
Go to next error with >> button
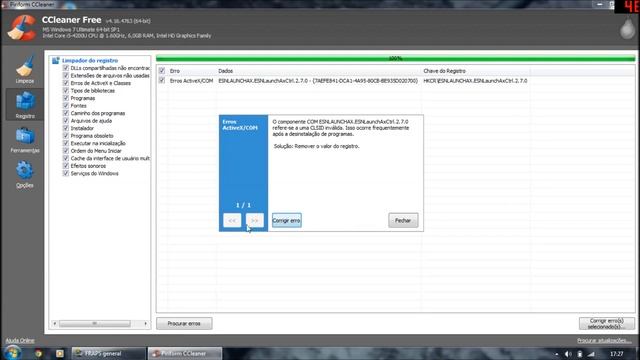click(255, 220)
